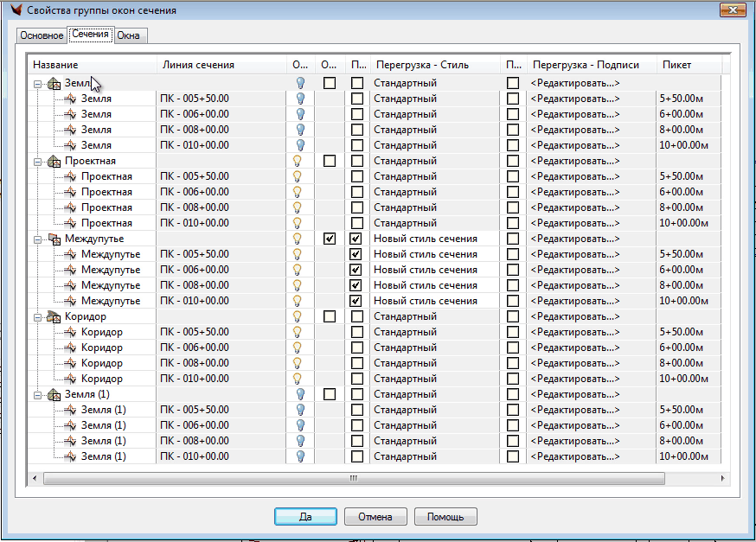Toggle the lightbulb for the Проектная group row

(x=300, y=161)
